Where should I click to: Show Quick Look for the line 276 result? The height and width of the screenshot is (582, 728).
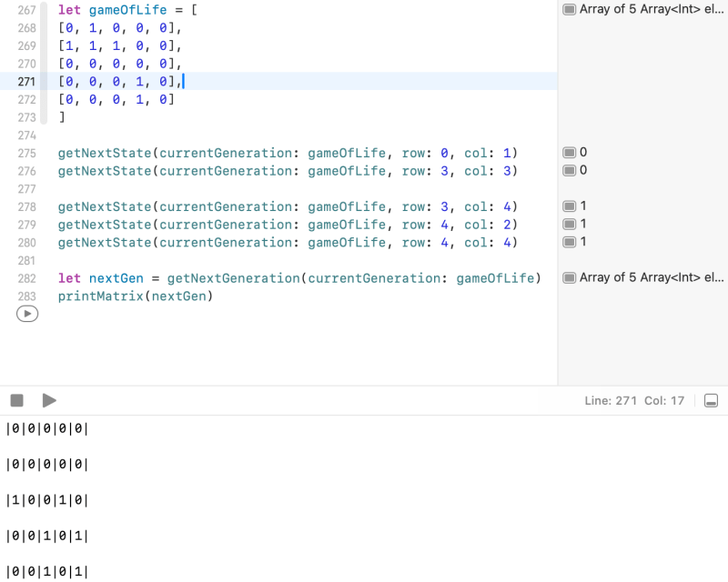pyautogui.click(x=570, y=171)
